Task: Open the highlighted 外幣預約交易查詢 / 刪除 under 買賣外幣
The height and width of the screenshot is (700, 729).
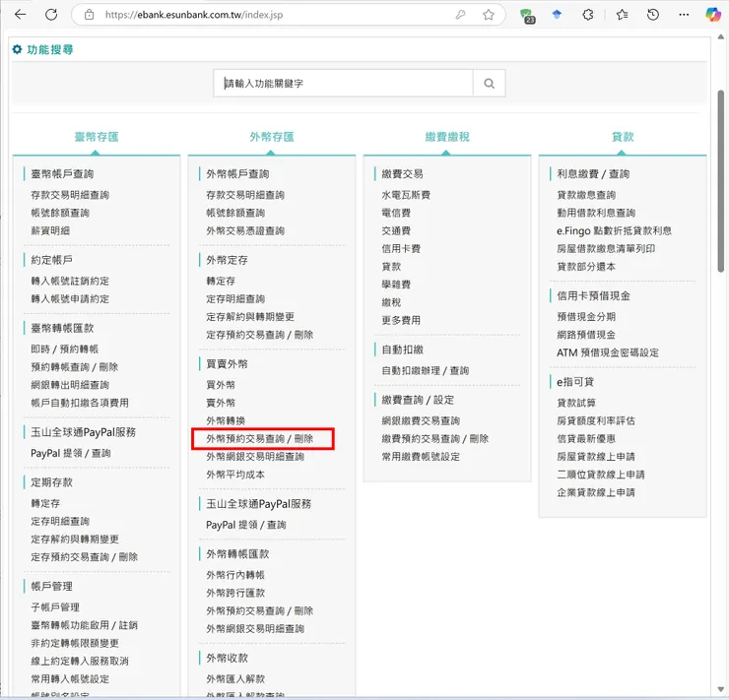Action: pos(259,439)
